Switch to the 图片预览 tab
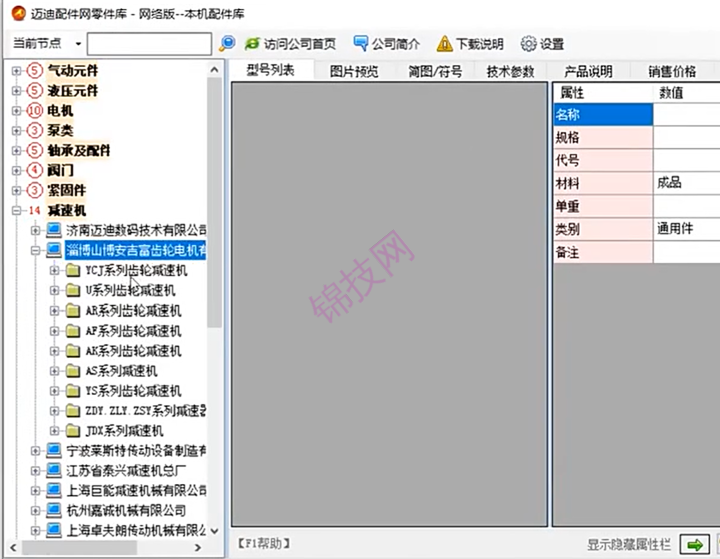720x559 pixels. click(x=354, y=72)
